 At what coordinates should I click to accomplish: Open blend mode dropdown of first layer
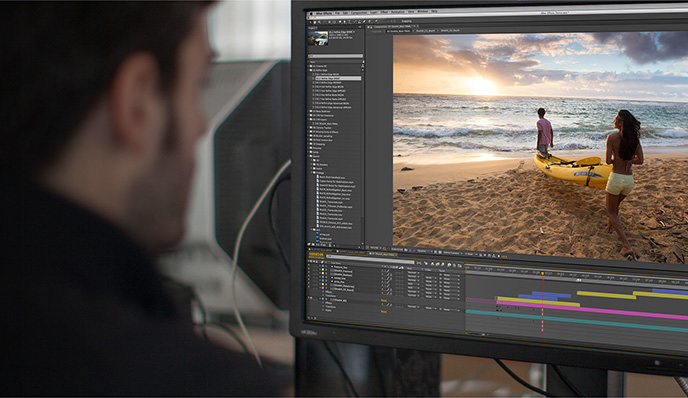(412, 273)
